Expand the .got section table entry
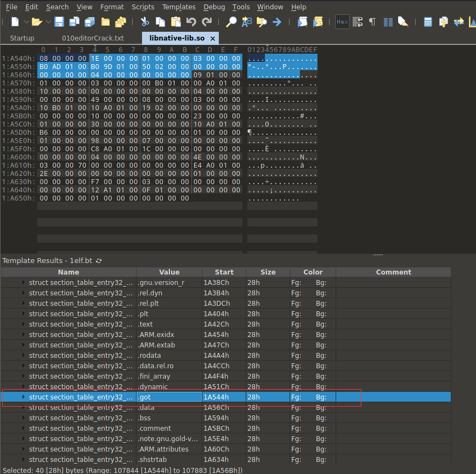This screenshot has width=476, height=474. click(x=23, y=397)
